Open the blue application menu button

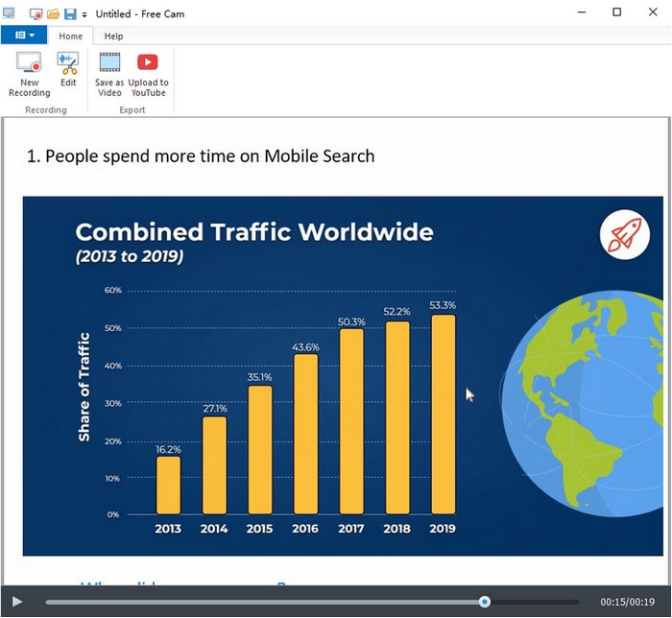pyautogui.click(x=24, y=36)
